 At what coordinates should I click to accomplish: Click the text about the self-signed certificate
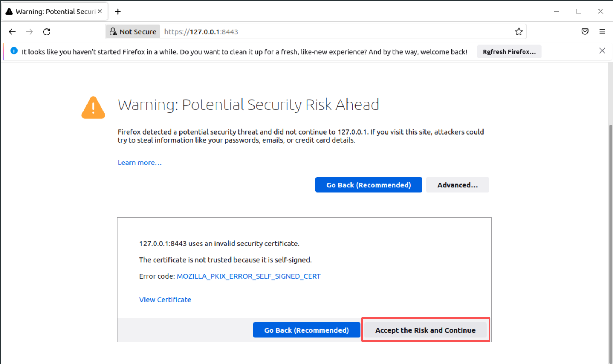(225, 260)
